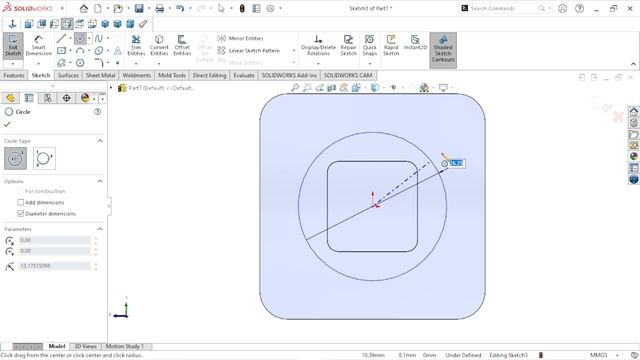Viewport: 640px width, 360px height.
Task: Click the Print icon
Action: 160,8
